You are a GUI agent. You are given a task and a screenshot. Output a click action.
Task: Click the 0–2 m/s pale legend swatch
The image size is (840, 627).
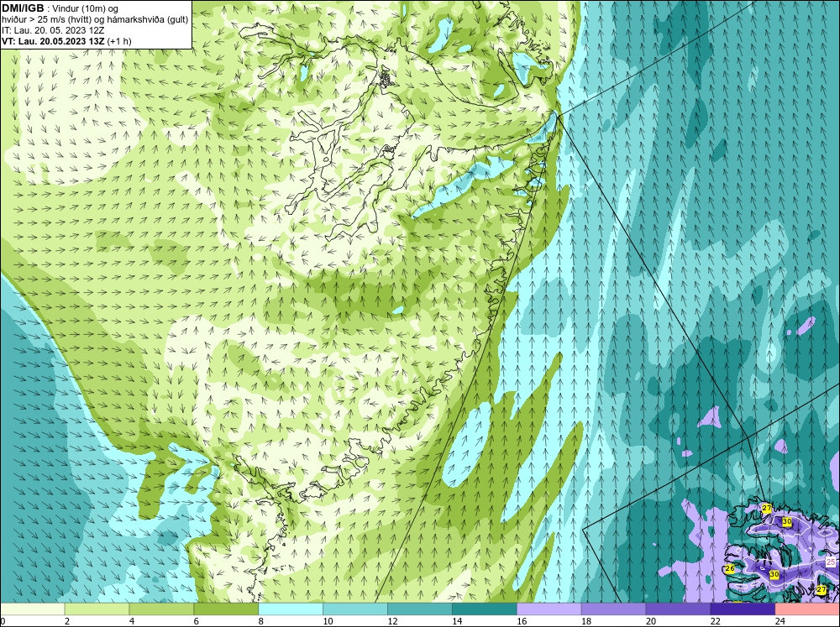[x=32, y=609]
